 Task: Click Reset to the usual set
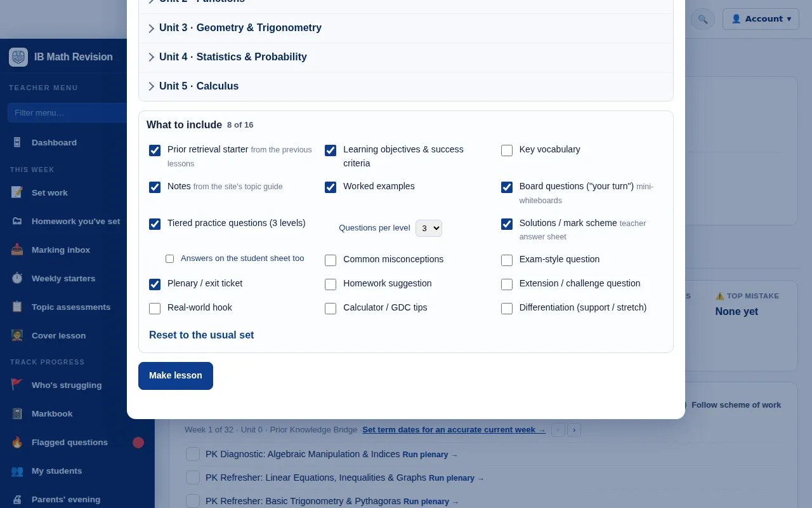click(x=201, y=335)
